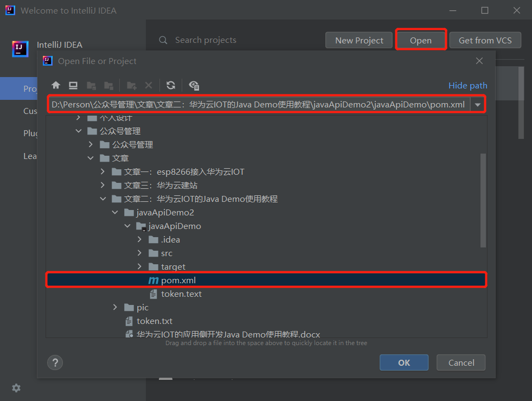Expand the nested 公众号管理 subfolder
Image resolution: width=532 pixels, height=401 pixels.
(x=91, y=144)
